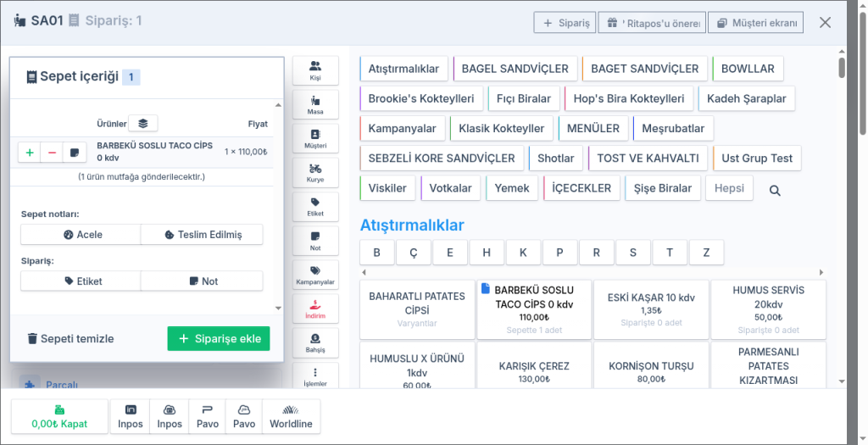868x445 pixels.
Task: Pay with the first Pavo button
Action: [208, 416]
